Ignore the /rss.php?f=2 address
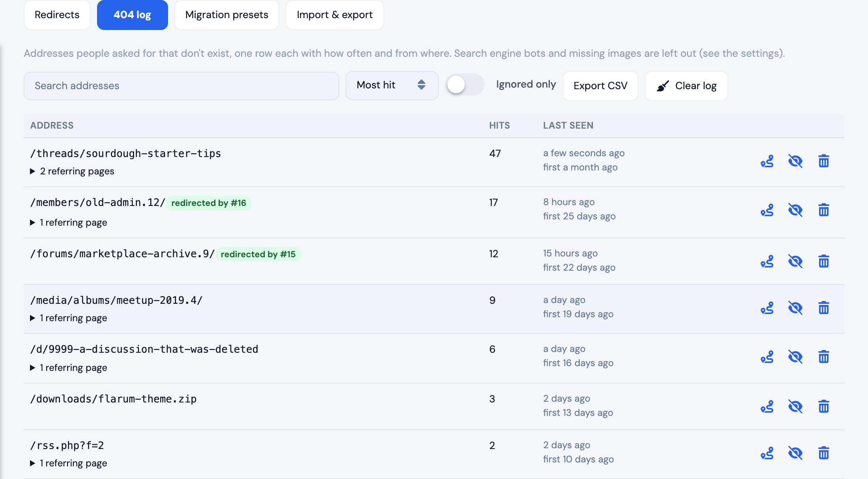The height and width of the screenshot is (479, 868). coord(795,453)
